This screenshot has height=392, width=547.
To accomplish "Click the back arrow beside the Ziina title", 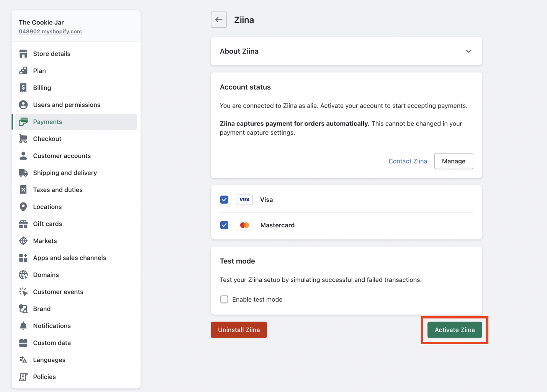I will (x=219, y=20).
